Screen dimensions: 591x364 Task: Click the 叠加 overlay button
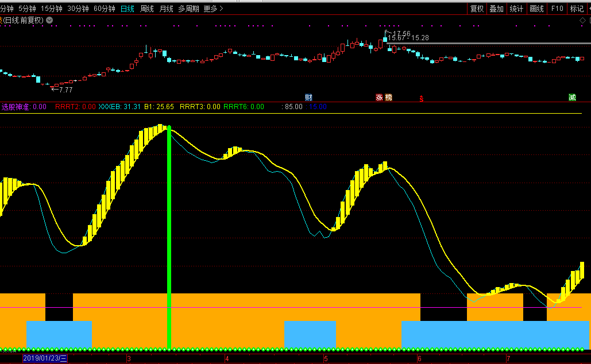pos(496,9)
